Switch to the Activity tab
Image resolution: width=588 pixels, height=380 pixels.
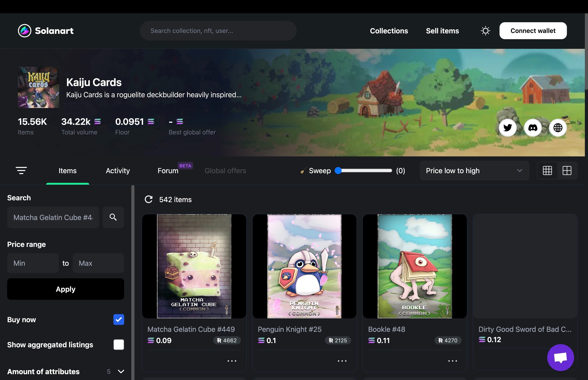point(118,171)
